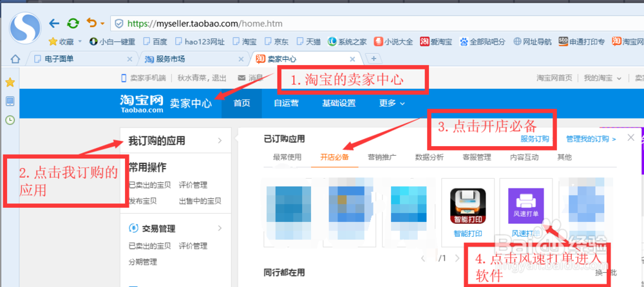Viewport: 644px width, 287px height.
Task: Open 管理我的订购 link
Action: pos(591,139)
